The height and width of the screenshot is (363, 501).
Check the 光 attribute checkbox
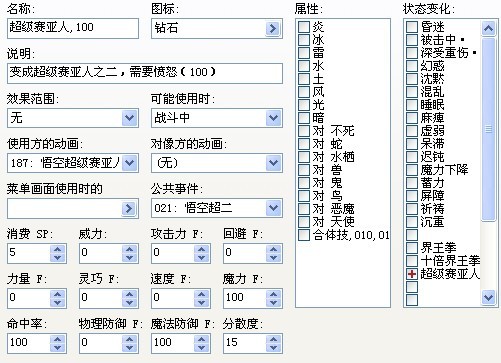click(304, 105)
